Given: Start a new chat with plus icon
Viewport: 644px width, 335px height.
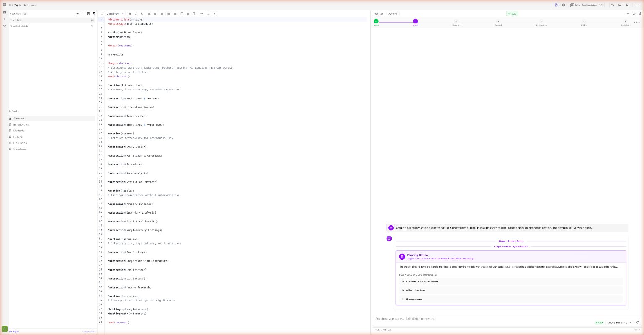Looking at the screenshot, I should 628,13.
